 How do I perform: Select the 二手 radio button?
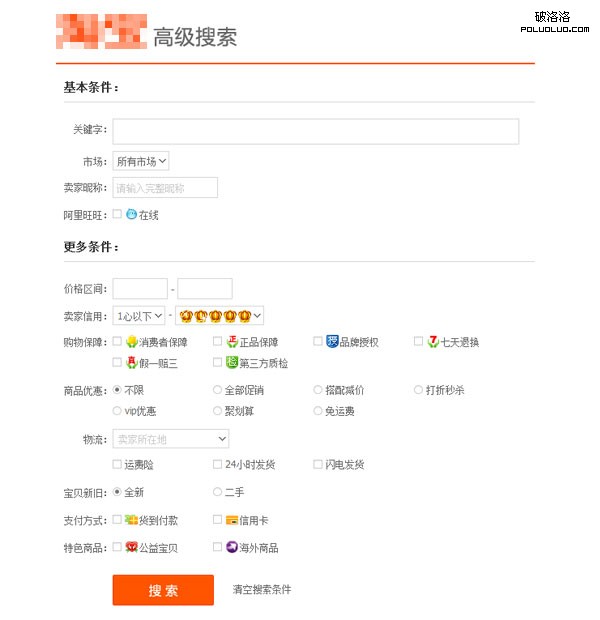pos(218,492)
